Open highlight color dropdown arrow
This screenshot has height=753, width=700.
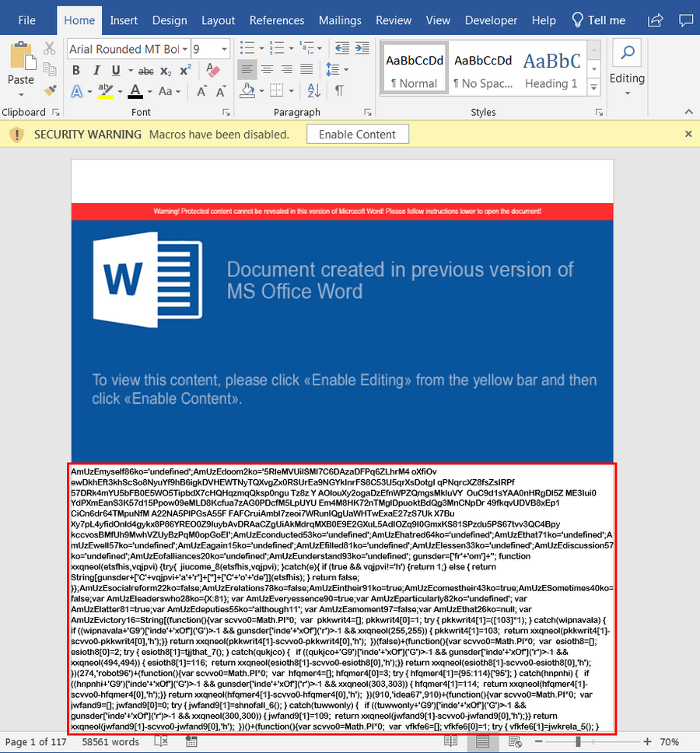click(x=120, y=91)
